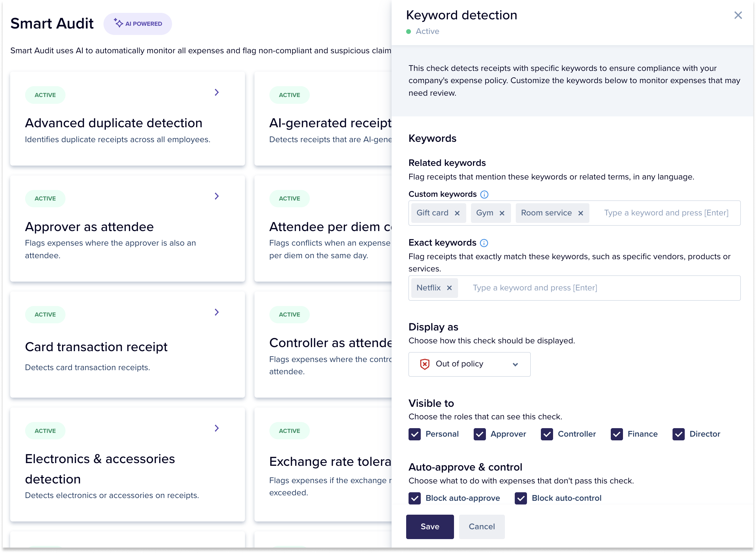Image resolution: width=756 pixels, height=553 pixels.
Task: Cancel the keyword detection changes
Action: (x=481, y=527)
